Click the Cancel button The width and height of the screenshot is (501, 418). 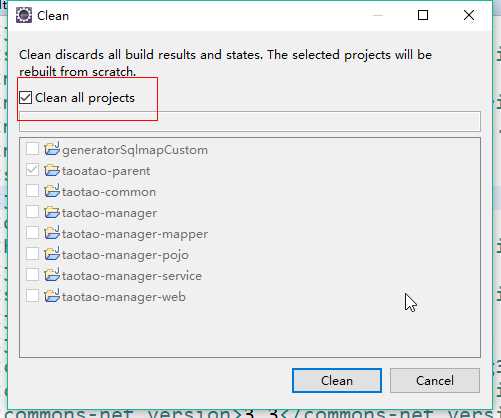(435, 380)
